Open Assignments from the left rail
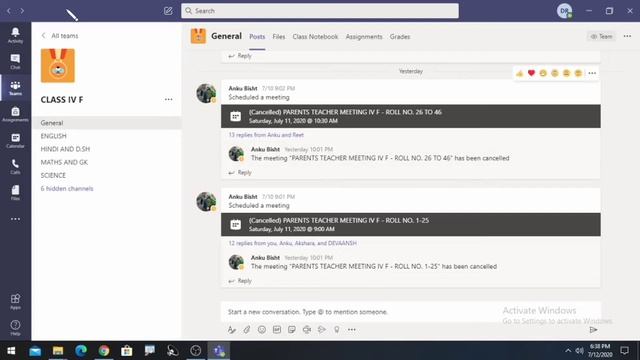640x360 pixels. 15,114
